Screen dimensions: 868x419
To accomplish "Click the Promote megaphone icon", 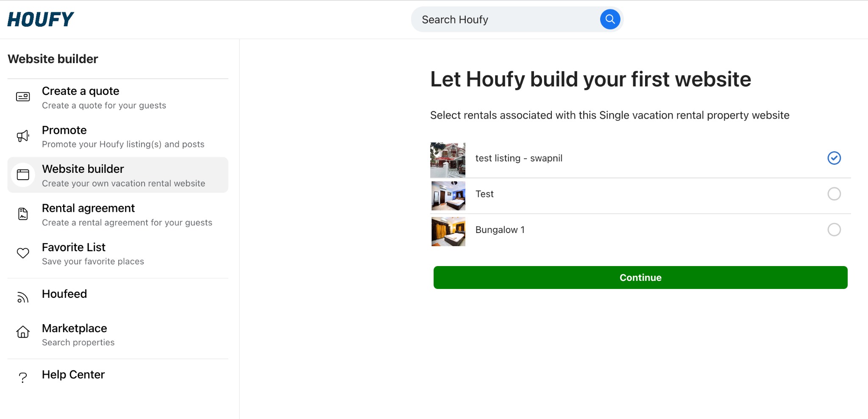I will [23, 136].
